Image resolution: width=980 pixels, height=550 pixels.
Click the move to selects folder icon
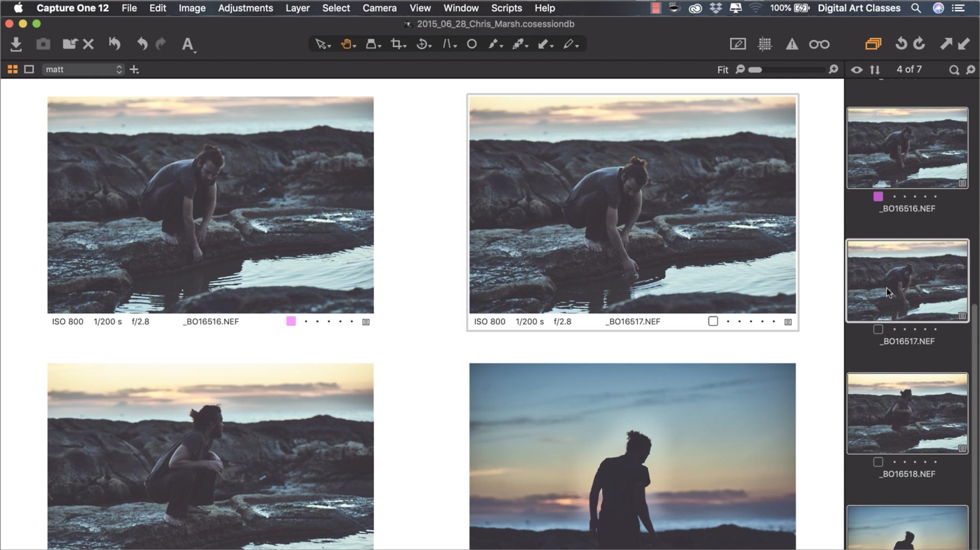[x=70, y=44]
